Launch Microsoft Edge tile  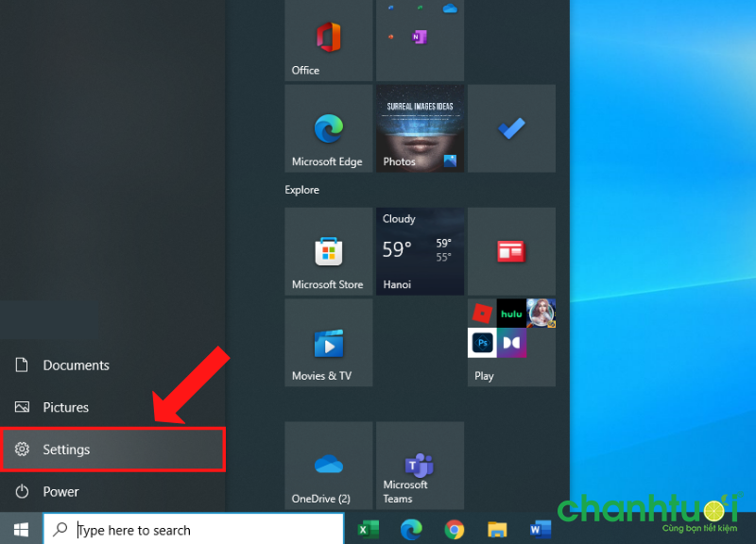(x=328, y=128)
